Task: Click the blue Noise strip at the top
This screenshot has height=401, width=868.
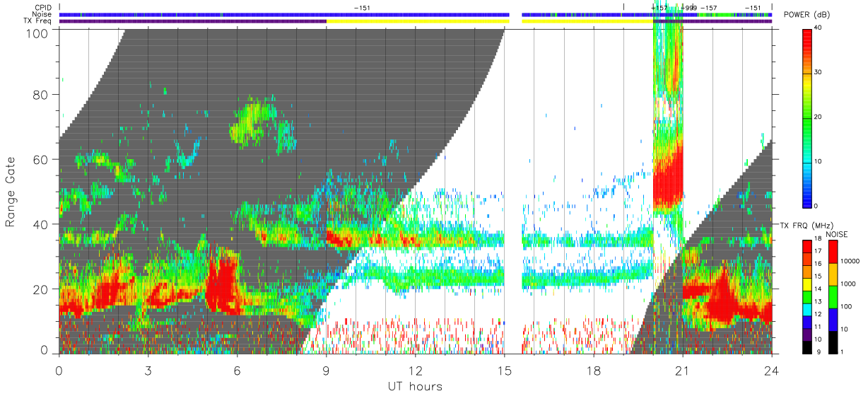Action: click(x=284, y=14)
